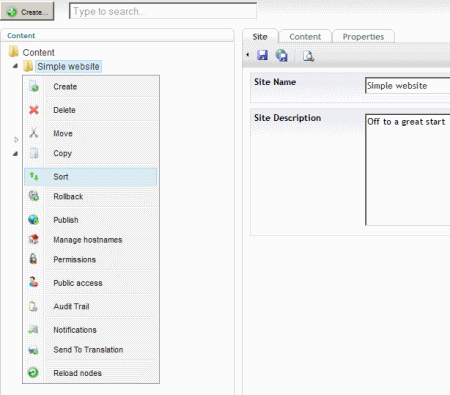Choose Delete from the context menu

click(x=91, y=110)
